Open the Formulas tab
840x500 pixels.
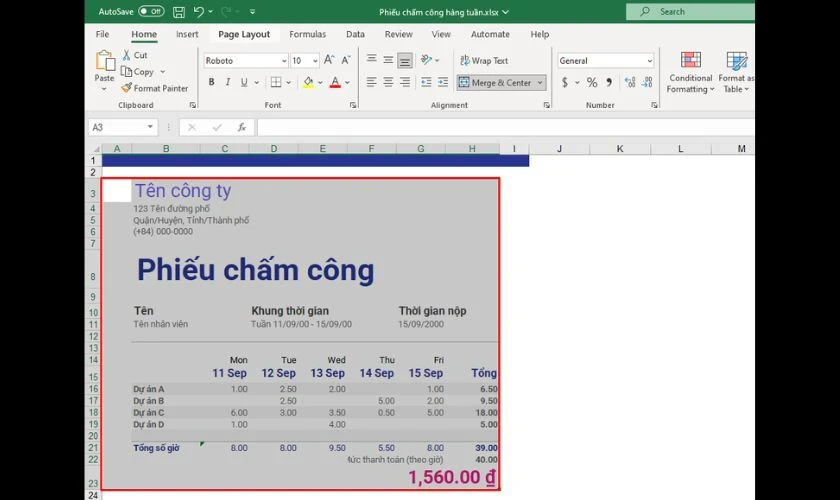coord(308,34)
